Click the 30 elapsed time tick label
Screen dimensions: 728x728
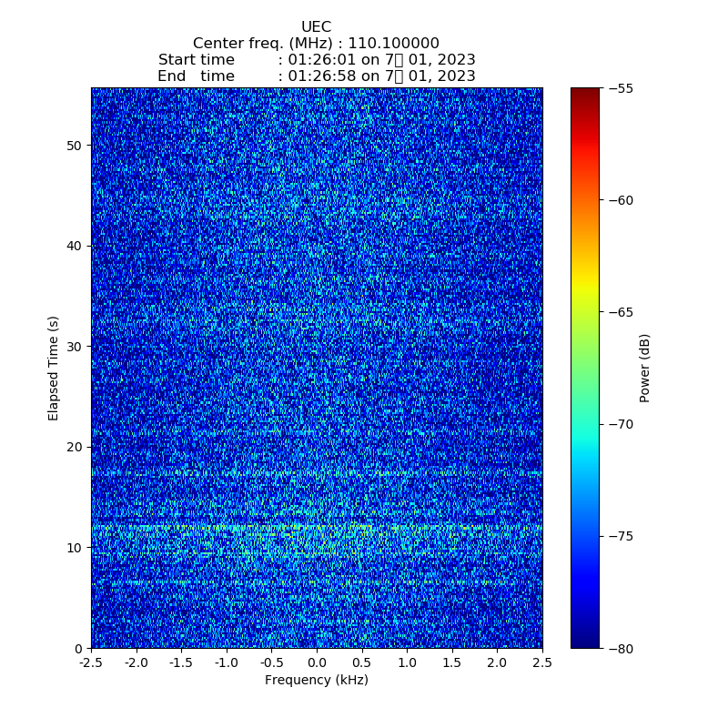coord(75,347)
